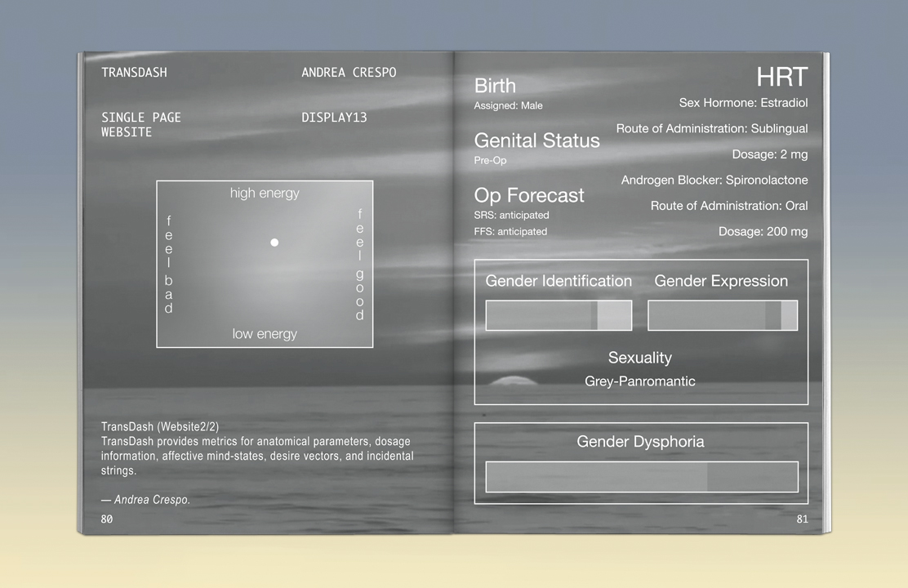Click 'Dosage: 2 mg' line
This screenshot has height=588, width=908.
click(x=770, y=154)
